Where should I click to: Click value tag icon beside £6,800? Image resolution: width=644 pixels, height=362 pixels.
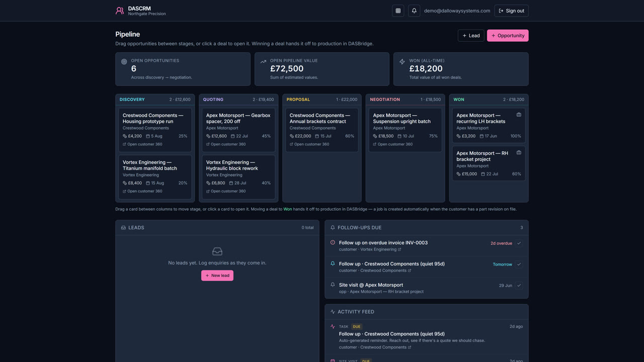[208, 183]
